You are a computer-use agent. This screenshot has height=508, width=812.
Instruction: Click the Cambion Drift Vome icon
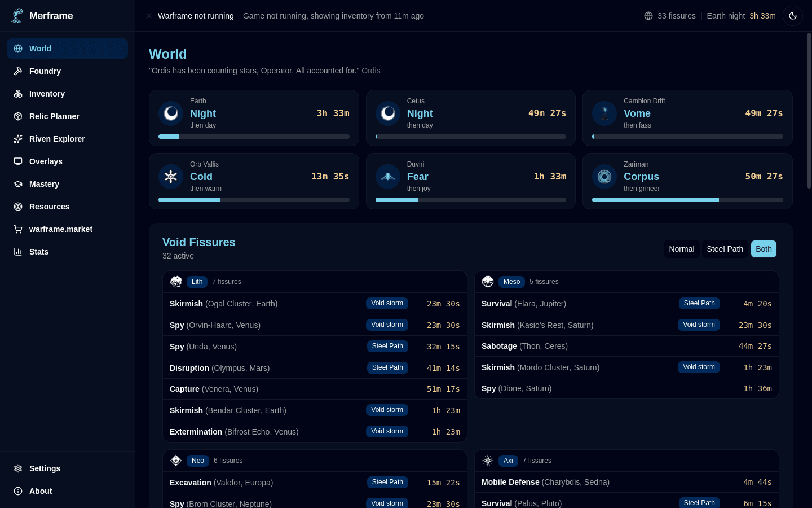(604, 113)
